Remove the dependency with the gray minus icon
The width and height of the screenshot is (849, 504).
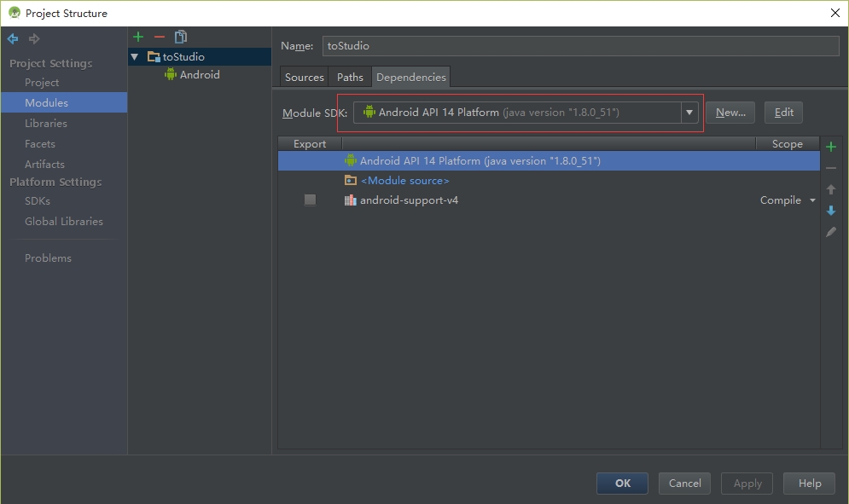(831, 168)
